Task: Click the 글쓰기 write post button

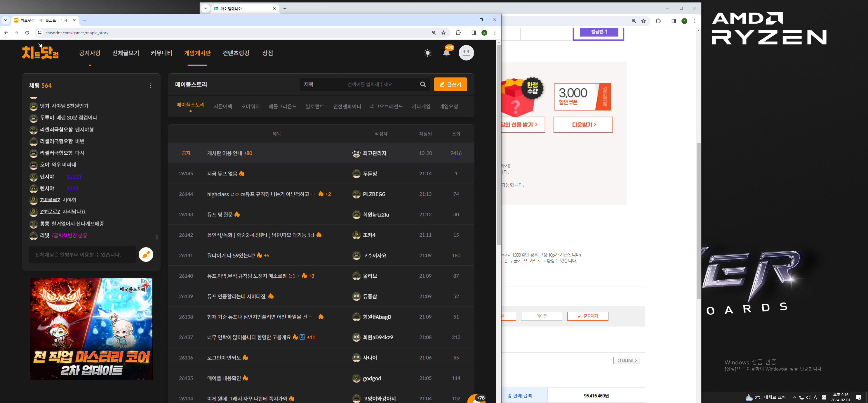Action: pos(450,84)
